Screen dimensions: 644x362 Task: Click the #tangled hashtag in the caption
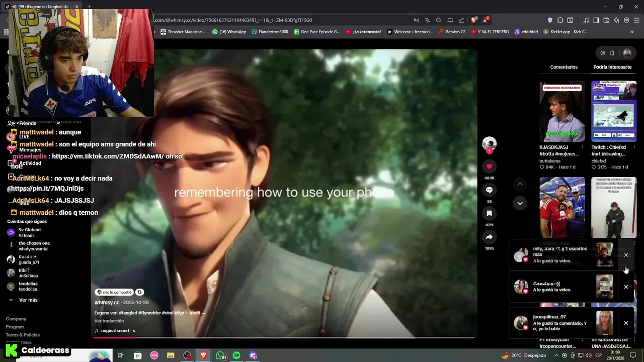128,313
